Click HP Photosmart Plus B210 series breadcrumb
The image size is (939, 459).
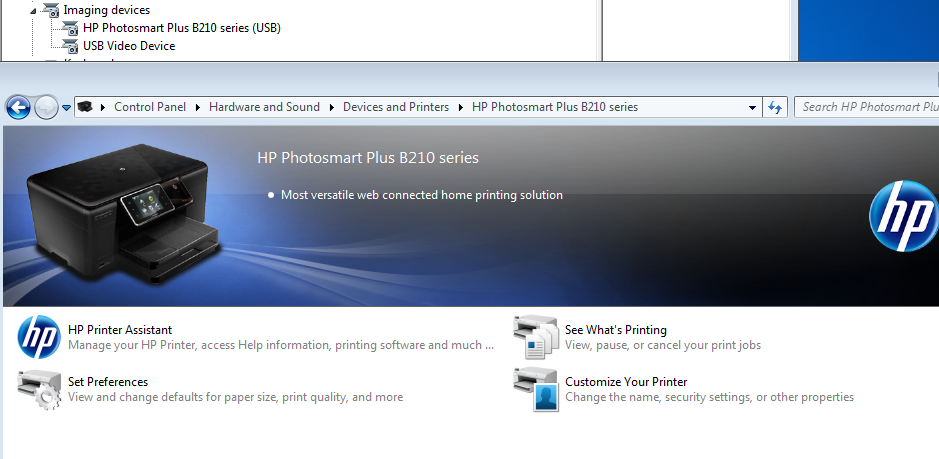click(555, 107)
